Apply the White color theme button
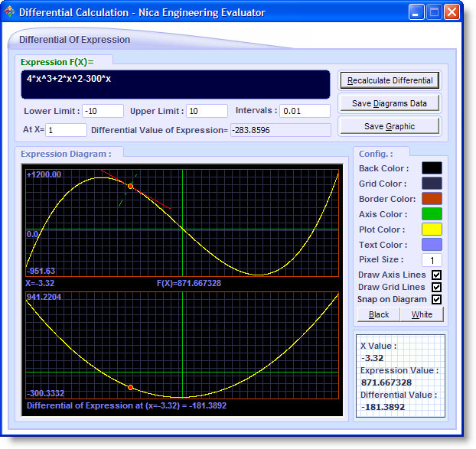Viewport: 476px width, 449px height. (x=422, y=314)
